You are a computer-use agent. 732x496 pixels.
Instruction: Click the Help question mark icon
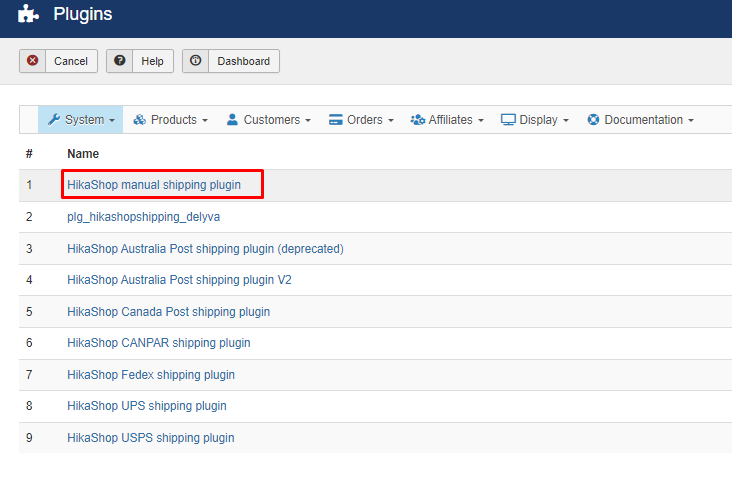[120, 61]
